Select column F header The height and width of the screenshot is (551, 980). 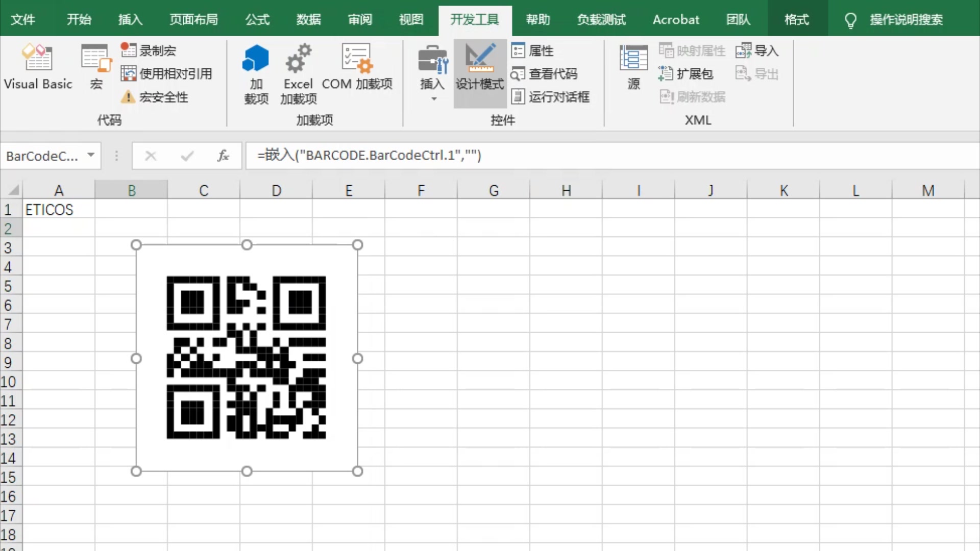[421, 190]
